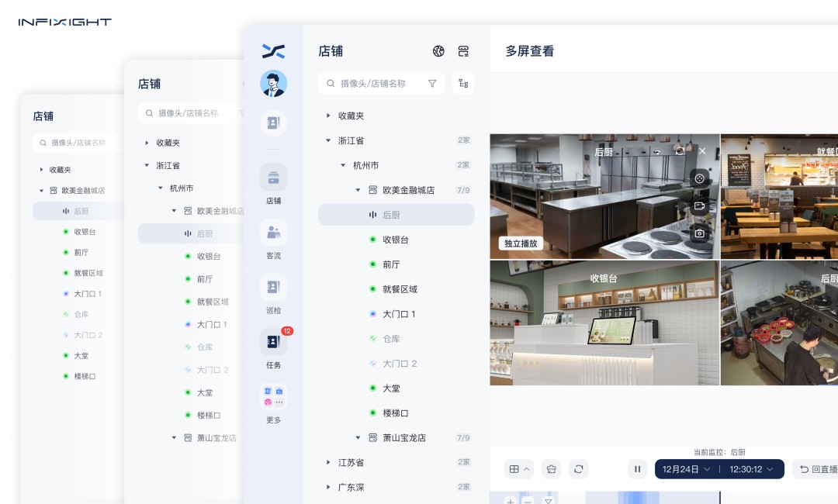Open the 12:30:12 time dropdown
The image size is (838, 504).
pos(751,469)
